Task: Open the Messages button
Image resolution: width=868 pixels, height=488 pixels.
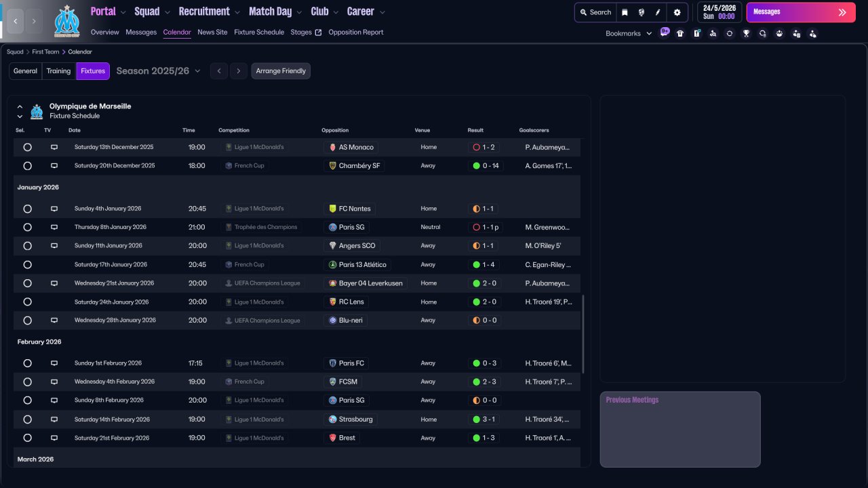Action: coord(801,12)
